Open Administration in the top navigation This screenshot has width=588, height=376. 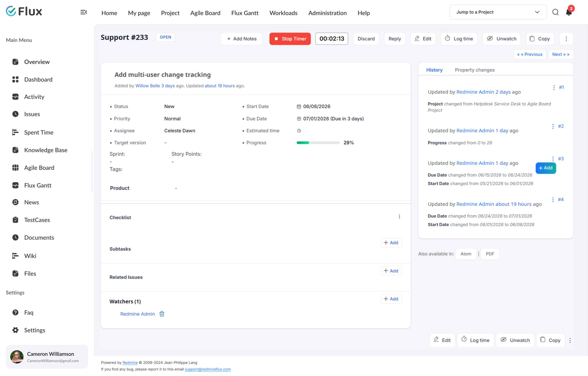[x=328, y=13]
